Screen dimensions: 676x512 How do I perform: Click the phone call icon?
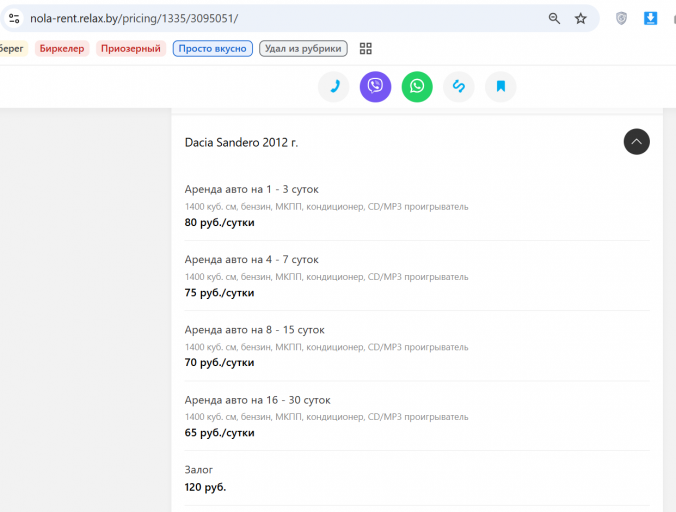[334, 87]
